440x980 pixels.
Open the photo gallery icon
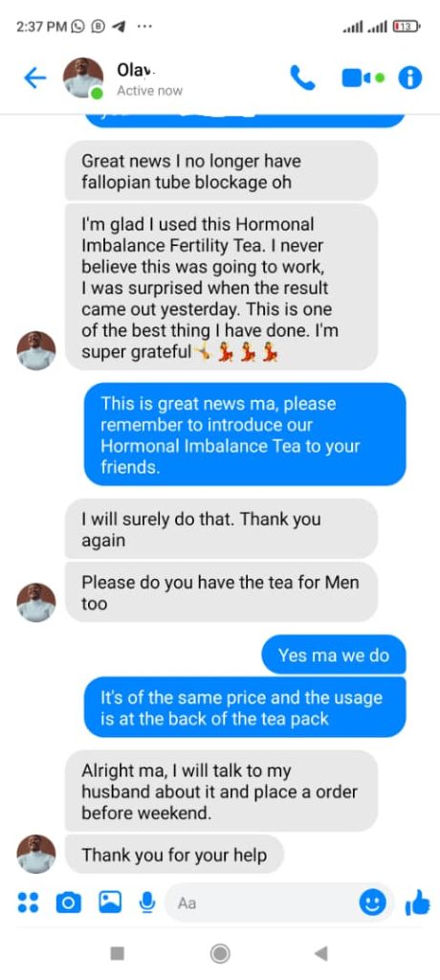(110, 902)
